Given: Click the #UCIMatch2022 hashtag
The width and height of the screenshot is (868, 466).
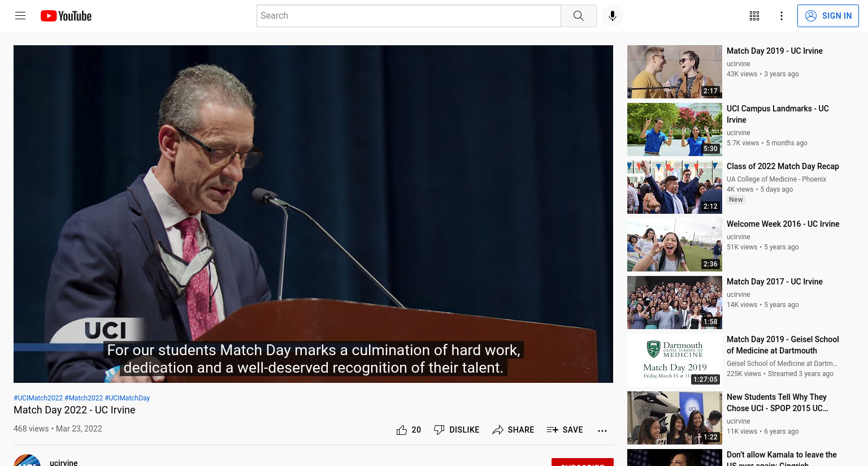Looking at the screenshot, I should 38,398.
